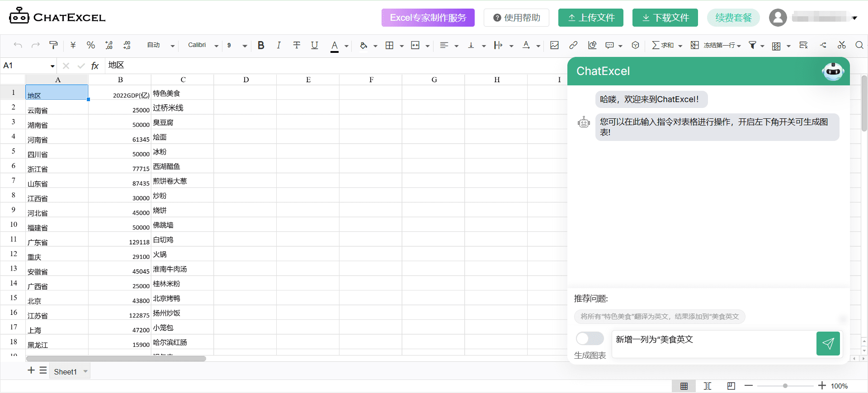Insert a hyperlink via link icon
Image resolution: width=868 pixels, height=393 pixels.
pos(573,45)
